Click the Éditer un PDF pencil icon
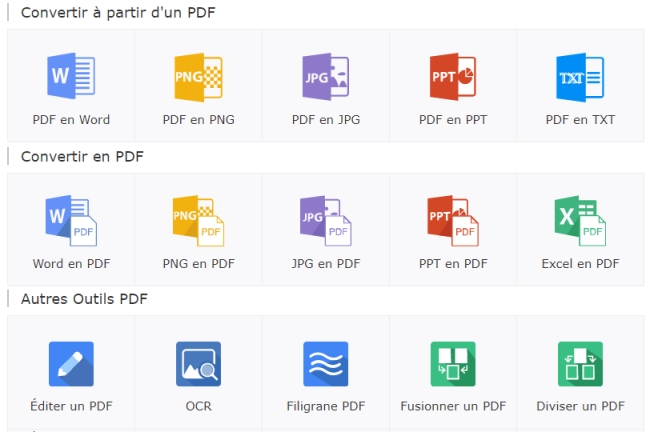The image size is (650, 432). point(71,364)
